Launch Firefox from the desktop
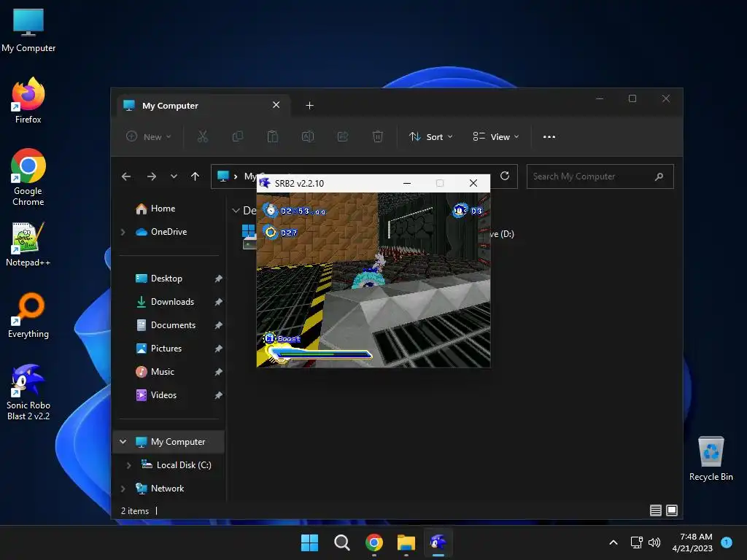The image size is (747, 560). pyautogui.click(x=28, y=101)
